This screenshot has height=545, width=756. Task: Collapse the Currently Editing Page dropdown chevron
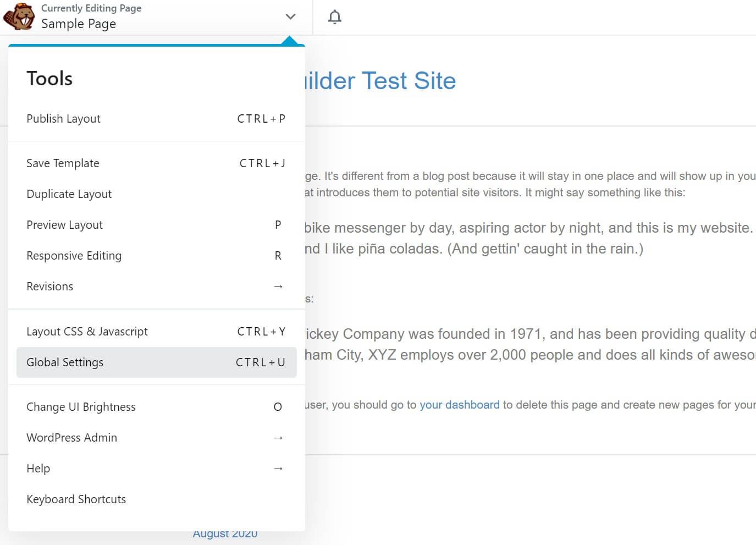[x=290, y=16]
